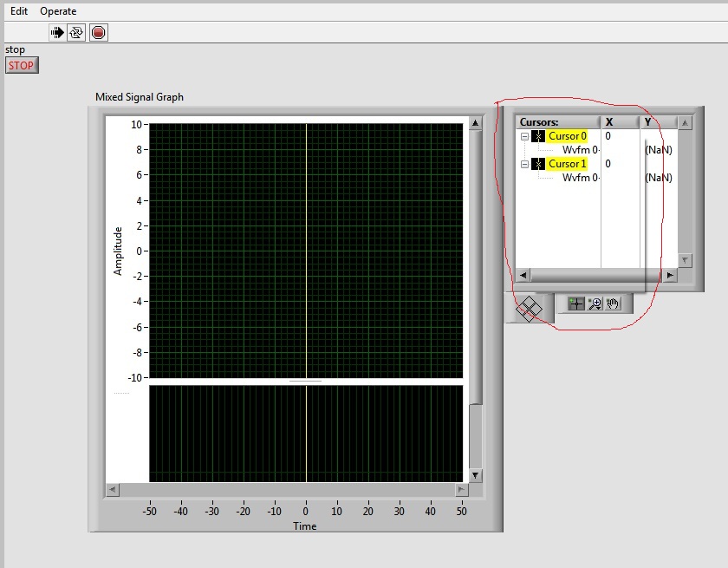Click the Time axis label
Image resolution: width=728 pixels, height=568 pixels.
coord(304,526)
